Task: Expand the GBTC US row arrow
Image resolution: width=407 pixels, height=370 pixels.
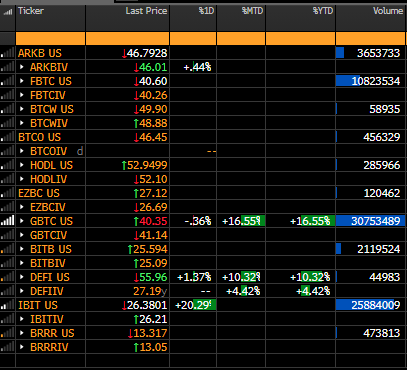Action: (x=22, y=221)
